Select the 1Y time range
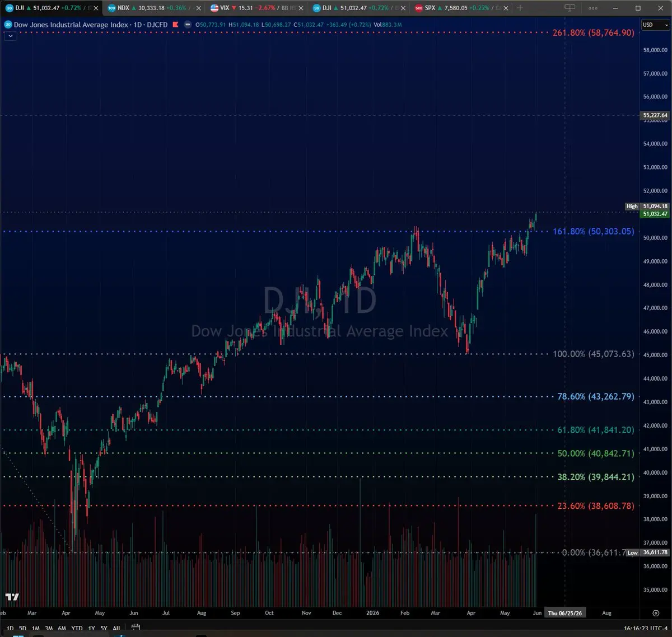 (91, 629)
